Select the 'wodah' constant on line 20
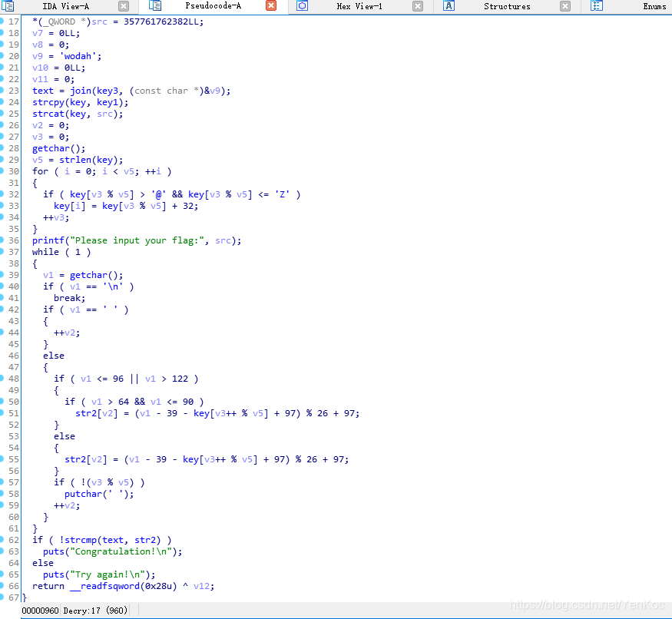The height and width of the screenshot is (619, 672). tap(81, 56)
